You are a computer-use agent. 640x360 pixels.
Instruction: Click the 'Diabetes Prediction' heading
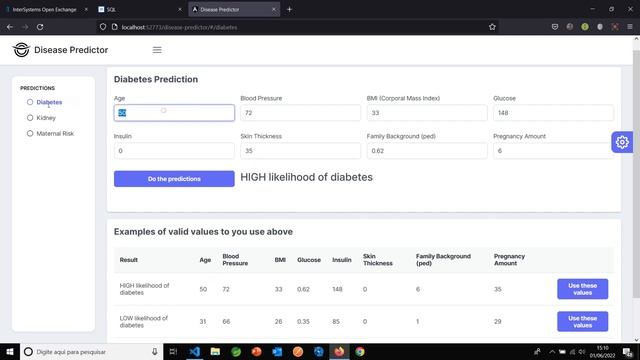(x=156, y=79)
